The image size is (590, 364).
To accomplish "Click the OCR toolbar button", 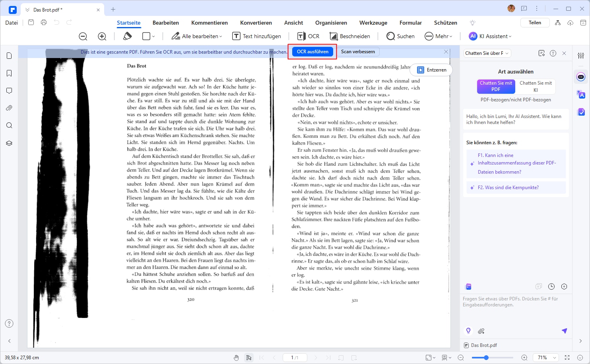I will click(x=309, y=36).
